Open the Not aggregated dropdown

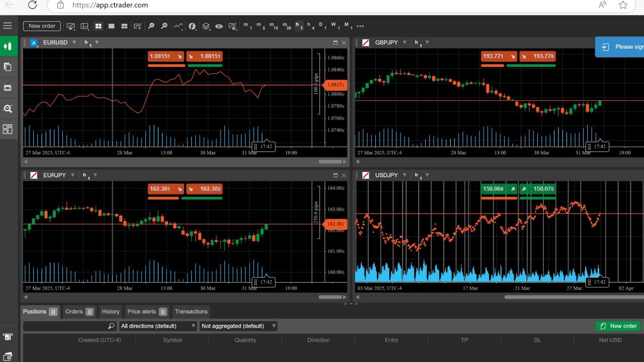(x=238, y=326)
